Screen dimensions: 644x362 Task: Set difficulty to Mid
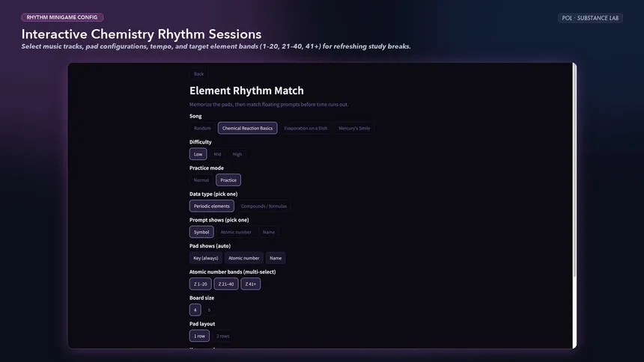[x=217, y=154]
